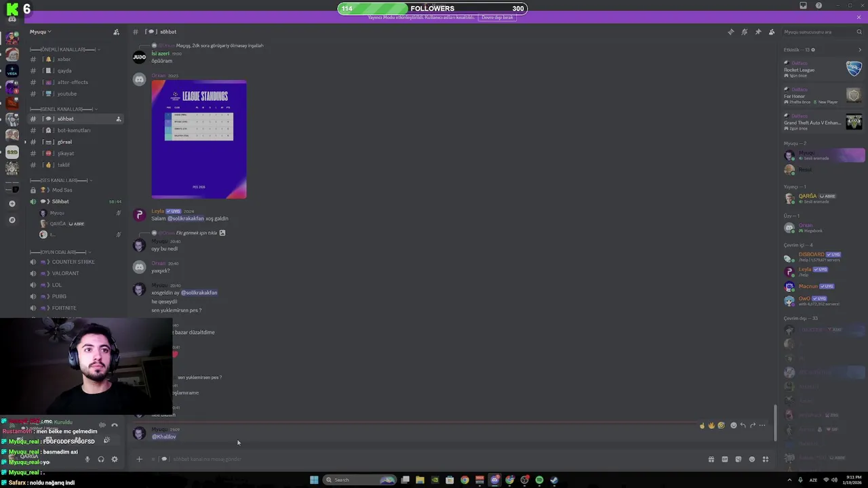Image resolution: width=868 pixels, height=488 pixels.
Task: Toggle headphone deafen in user panel
Action: tap(101, 459)
